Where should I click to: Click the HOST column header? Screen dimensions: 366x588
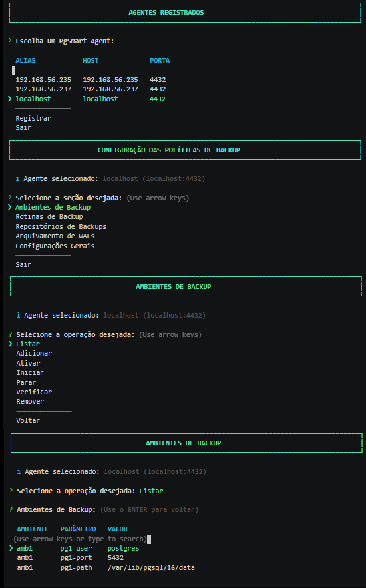pyautogui.click(x=91, y=61)
